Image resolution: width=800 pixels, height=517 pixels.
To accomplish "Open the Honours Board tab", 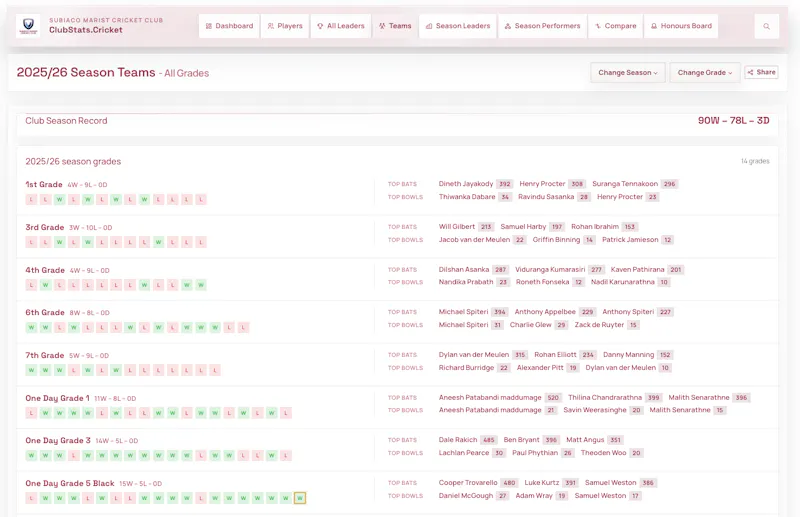I will click(681, 26).
